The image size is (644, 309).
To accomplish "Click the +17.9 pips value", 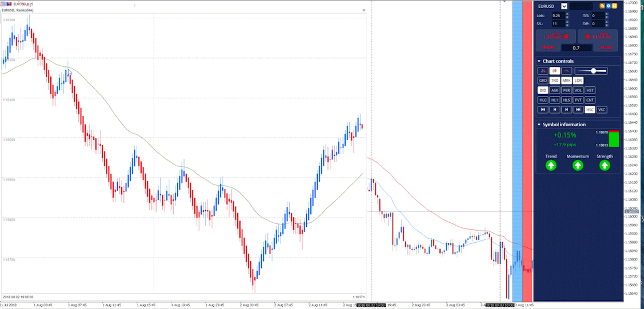I will pos(565,145).
